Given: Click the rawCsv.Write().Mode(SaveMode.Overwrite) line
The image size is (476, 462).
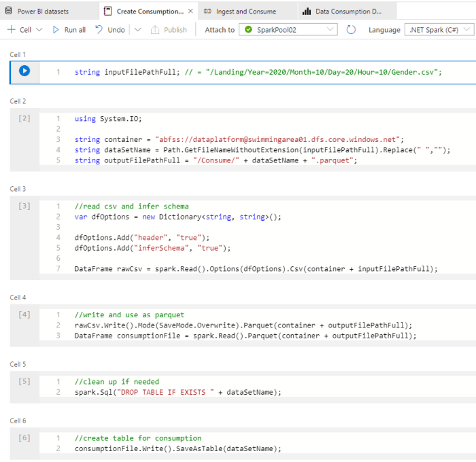Looking at the screenshot, I should pyautogui.click(x=243, y=325).
